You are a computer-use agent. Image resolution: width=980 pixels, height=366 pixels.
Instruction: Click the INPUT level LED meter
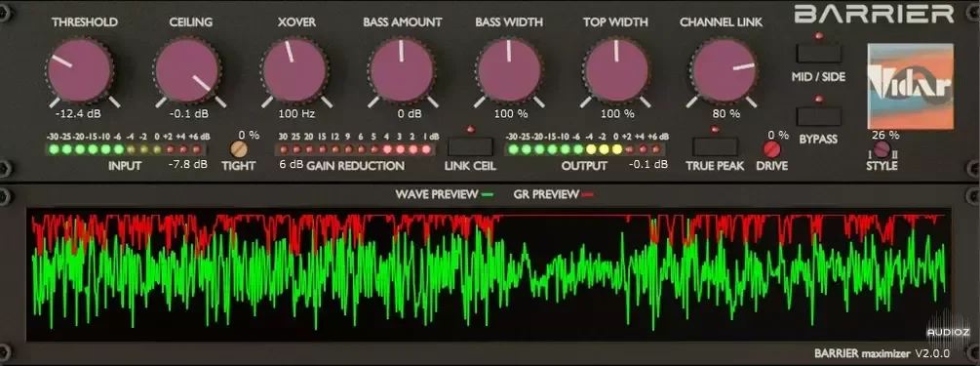(126, 149)
